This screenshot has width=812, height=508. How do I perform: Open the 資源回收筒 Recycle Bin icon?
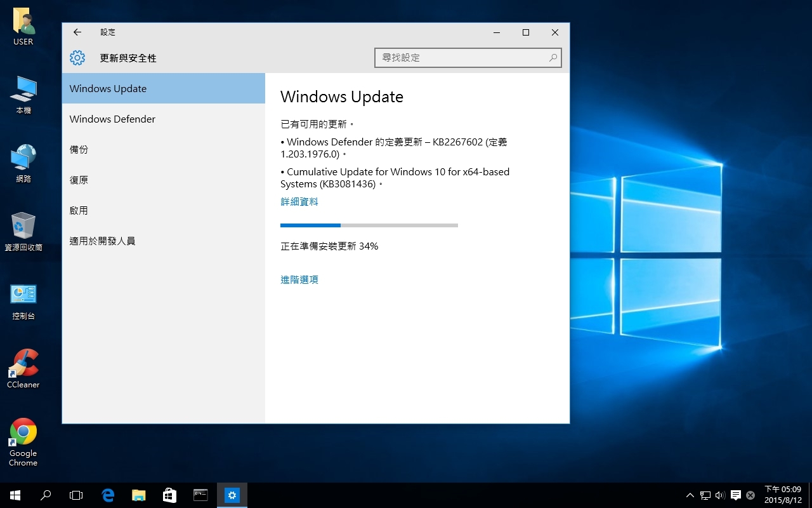tap(23, 232)
